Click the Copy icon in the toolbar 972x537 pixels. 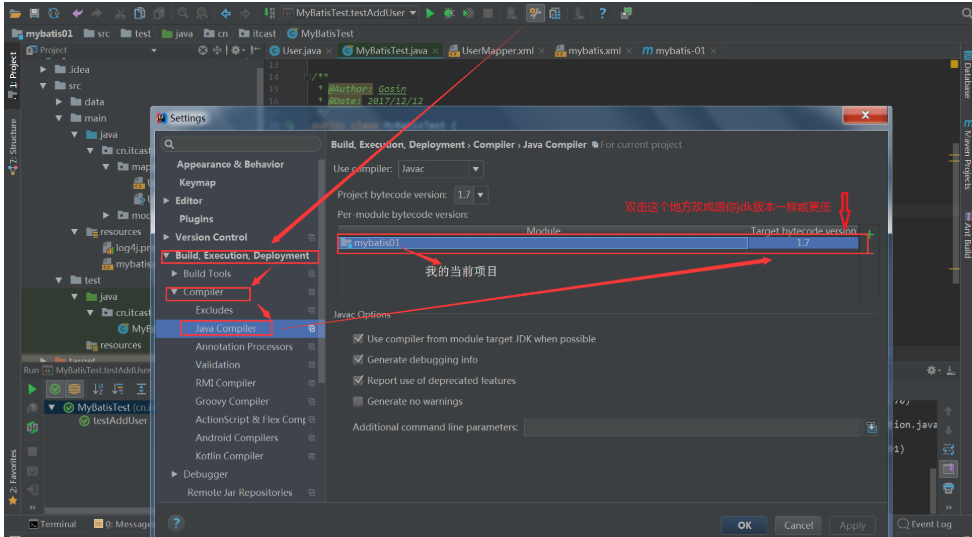tap(140, 13)
